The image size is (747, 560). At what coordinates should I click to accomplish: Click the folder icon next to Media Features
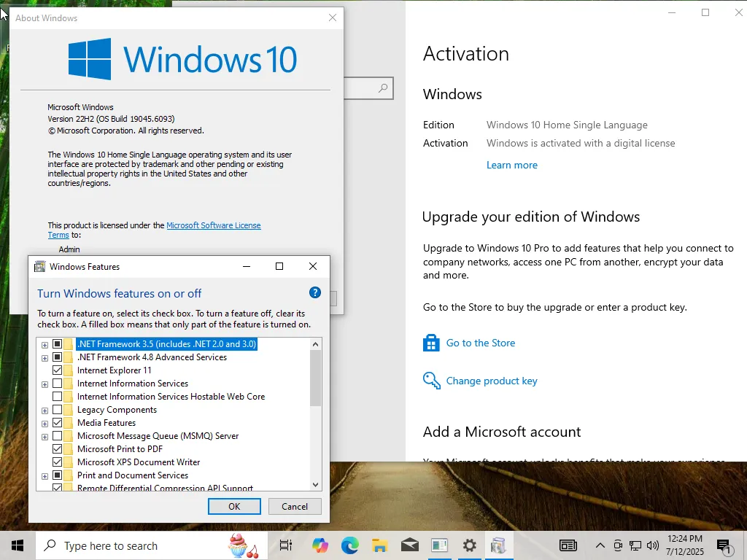[68, 423]
